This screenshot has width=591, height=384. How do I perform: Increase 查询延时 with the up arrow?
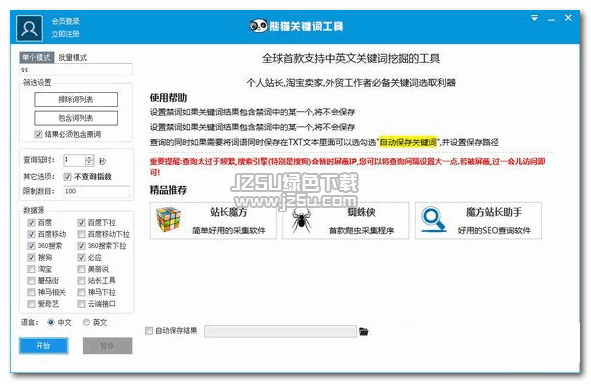pos(90,158)
